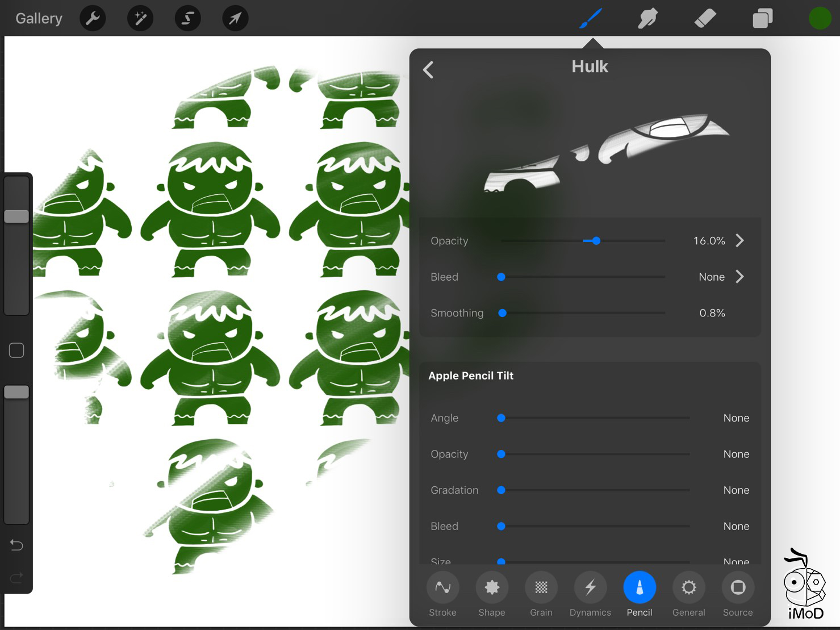Image resolution: width=840 pixels, height=630 pixels.
Task: Select the Brush tool in toolbar
Action: tap(591, 19)
